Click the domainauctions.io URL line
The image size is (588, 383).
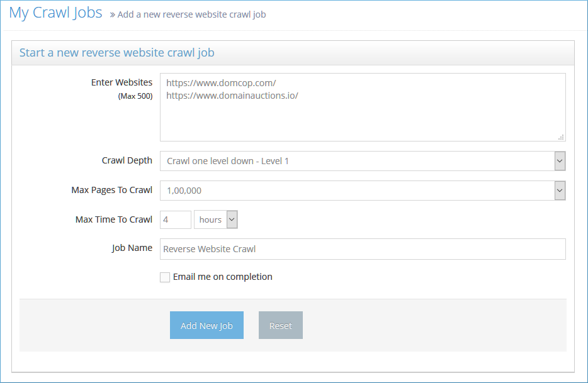tap(232, 96)
